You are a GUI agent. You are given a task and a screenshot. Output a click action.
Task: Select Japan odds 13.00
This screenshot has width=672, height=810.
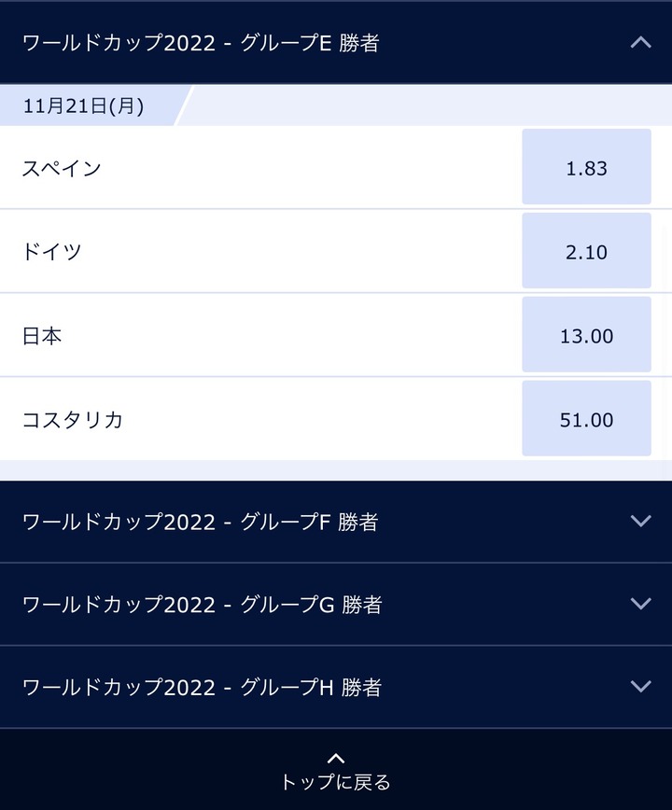point(586,335)
